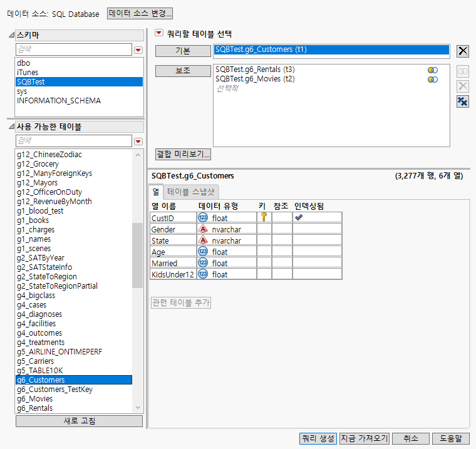476x449 pixels.
Task: Click the blue remove-all secondary tables icon
Action: [463, 101]
